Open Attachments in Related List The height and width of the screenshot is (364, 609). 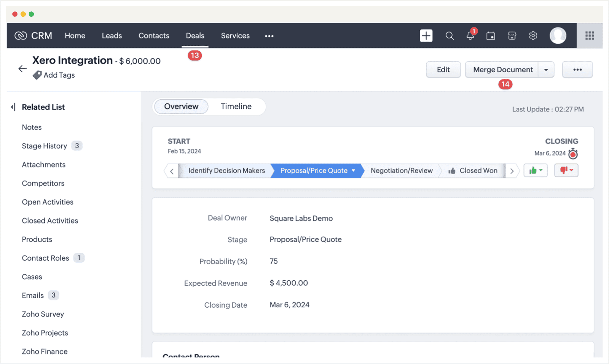(x=43, y=165)
